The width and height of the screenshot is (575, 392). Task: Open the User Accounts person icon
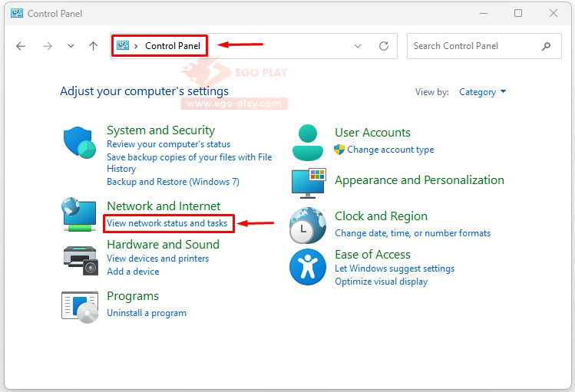pos(308,143)
